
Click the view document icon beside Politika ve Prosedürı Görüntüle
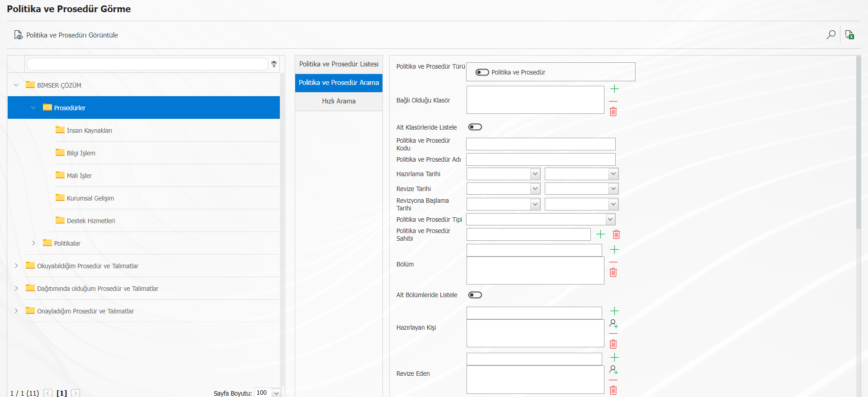pos(18,35)
